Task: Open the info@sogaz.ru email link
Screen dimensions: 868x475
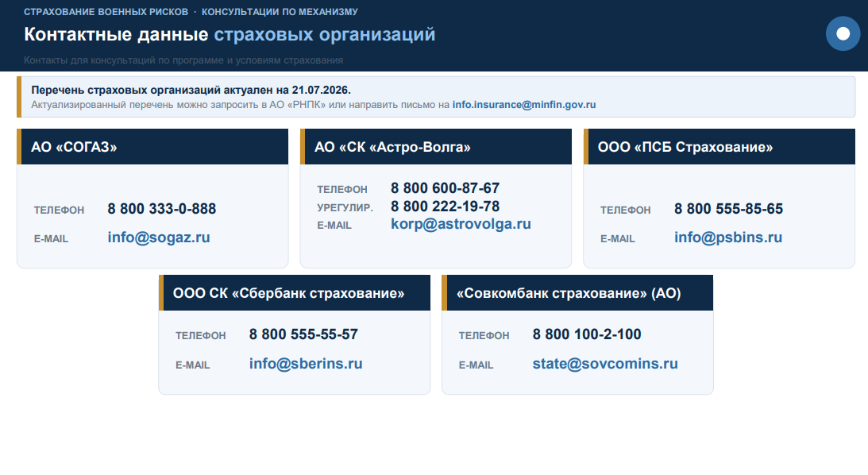Action: pyautogui.click(x=158, y=237)
